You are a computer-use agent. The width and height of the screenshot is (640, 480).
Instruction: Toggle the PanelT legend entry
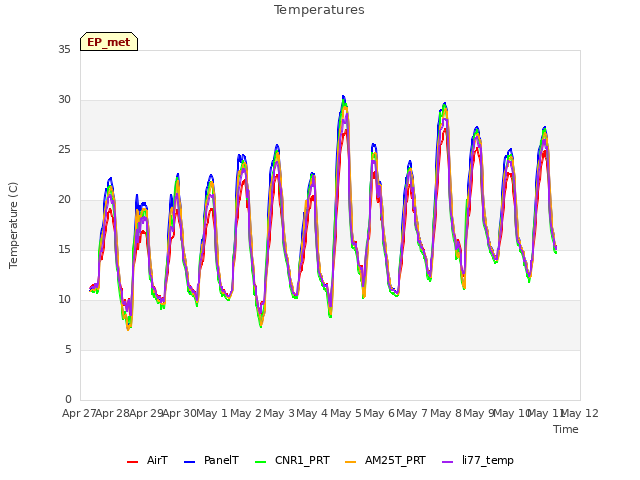211,460
